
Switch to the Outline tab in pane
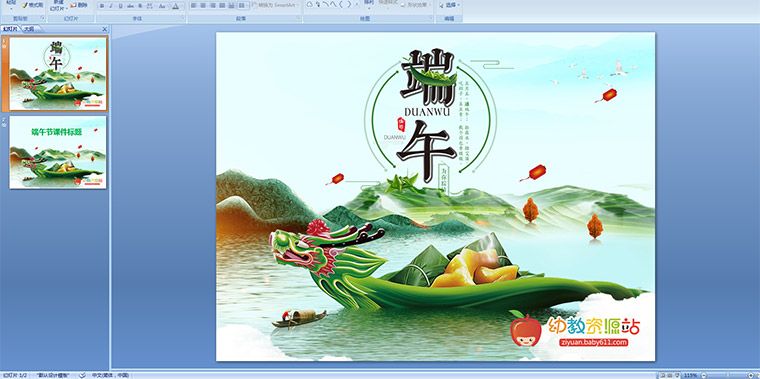pos(29,29)
